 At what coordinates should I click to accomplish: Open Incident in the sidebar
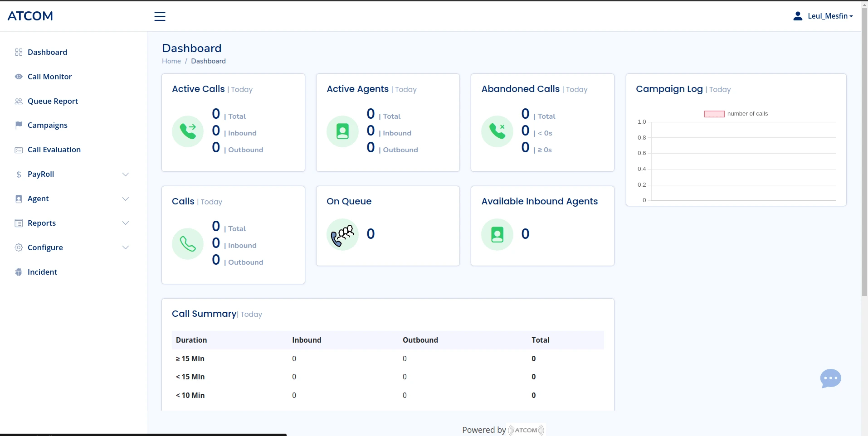(x=42, y=272)
